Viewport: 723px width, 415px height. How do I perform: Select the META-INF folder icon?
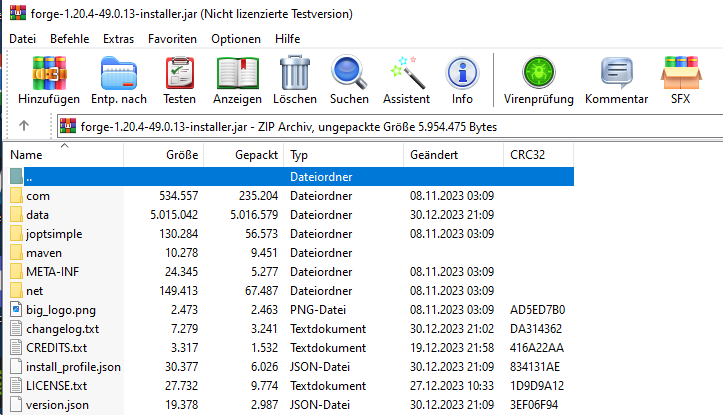pyautogui.click(x=16, y=272)
